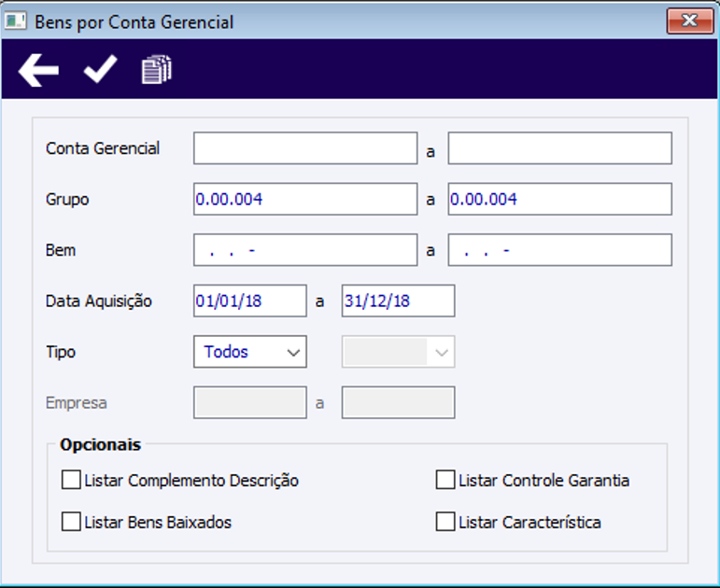This screenshot has height=588, width=720.
Task: Enable Listar Complemento Descrição checkbox
Action: (x=71, y=481)
